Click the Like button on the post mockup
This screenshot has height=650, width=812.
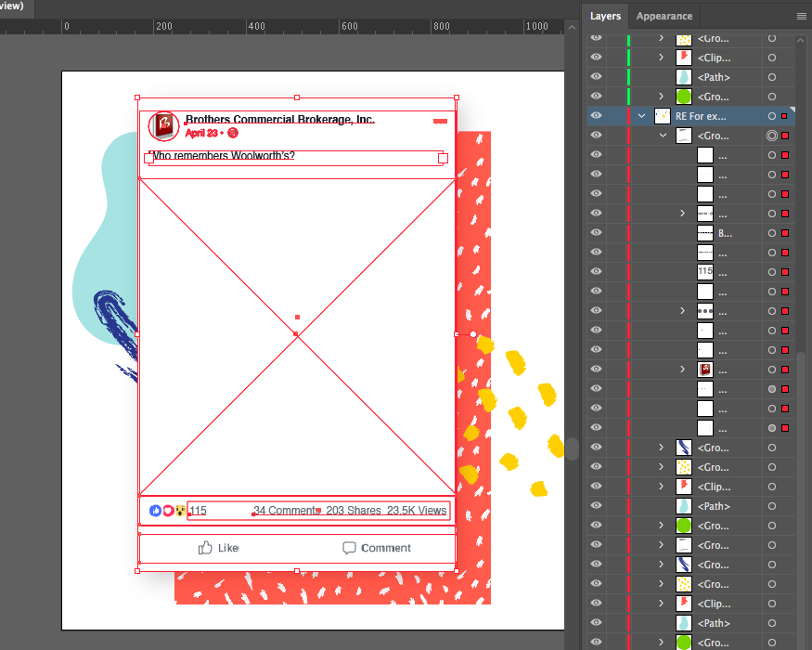(x=218, y=548)
